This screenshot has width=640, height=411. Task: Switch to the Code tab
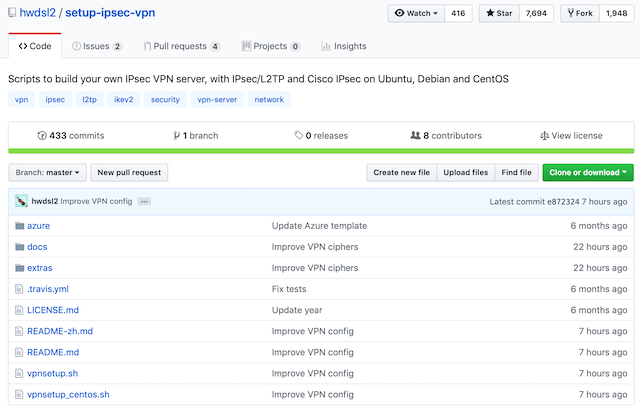tap(35, 46)
